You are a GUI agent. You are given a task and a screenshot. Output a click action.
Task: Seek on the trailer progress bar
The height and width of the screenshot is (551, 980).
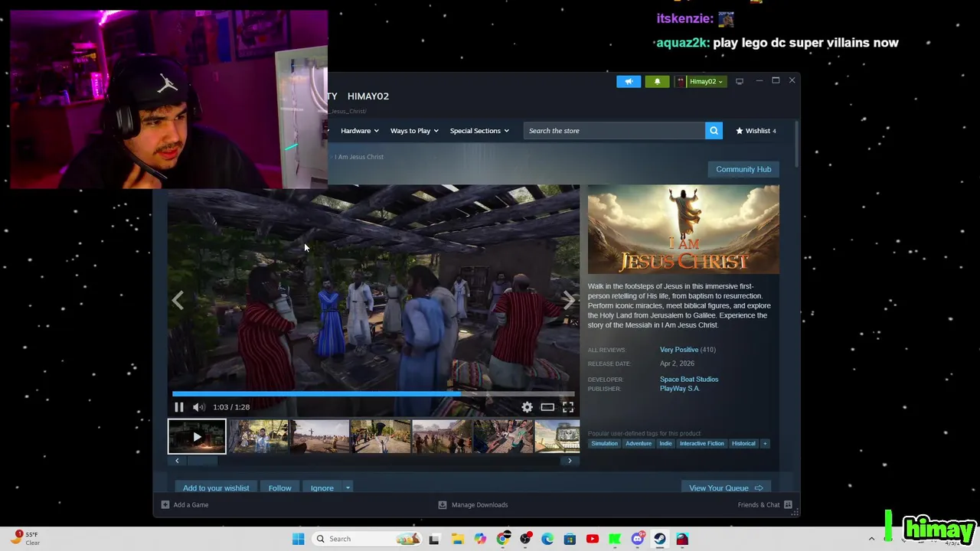(374, 394)
